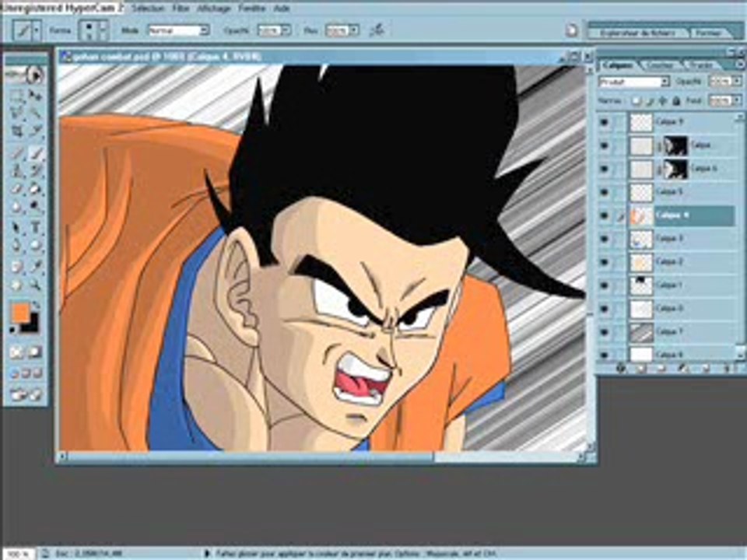747x560 pixels.
Task: Select the Zoom magnifier tool
Action: [35, 285]
